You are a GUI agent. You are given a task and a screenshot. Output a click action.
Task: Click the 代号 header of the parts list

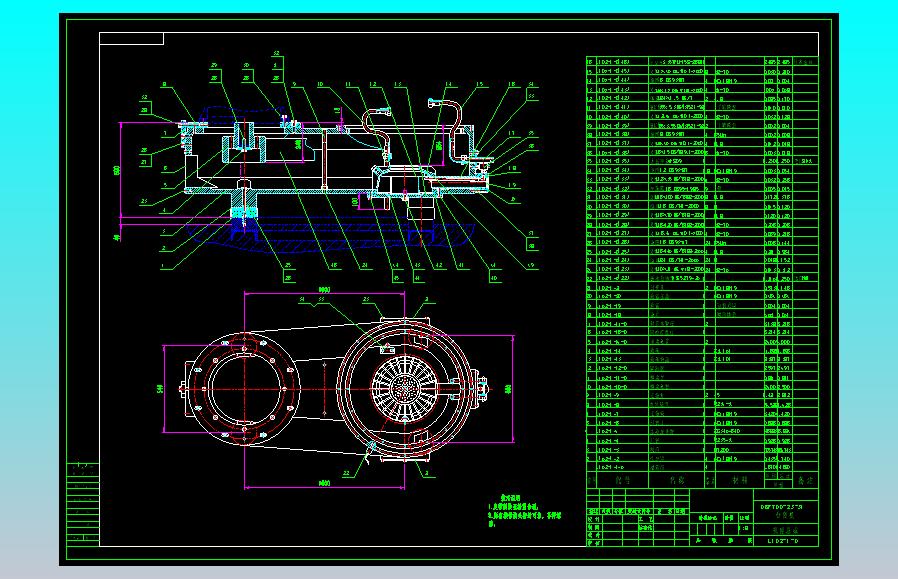click(x=623, y=480)
